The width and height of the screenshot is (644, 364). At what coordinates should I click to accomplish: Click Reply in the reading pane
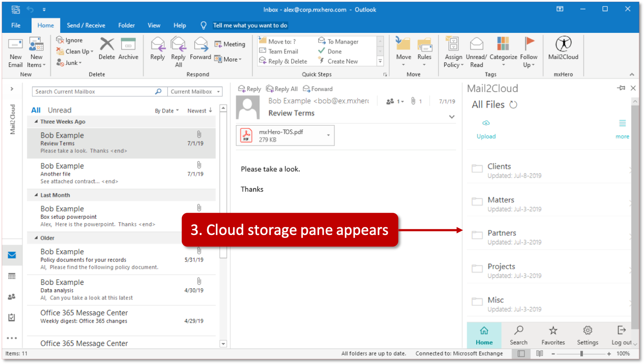[249, 89]
